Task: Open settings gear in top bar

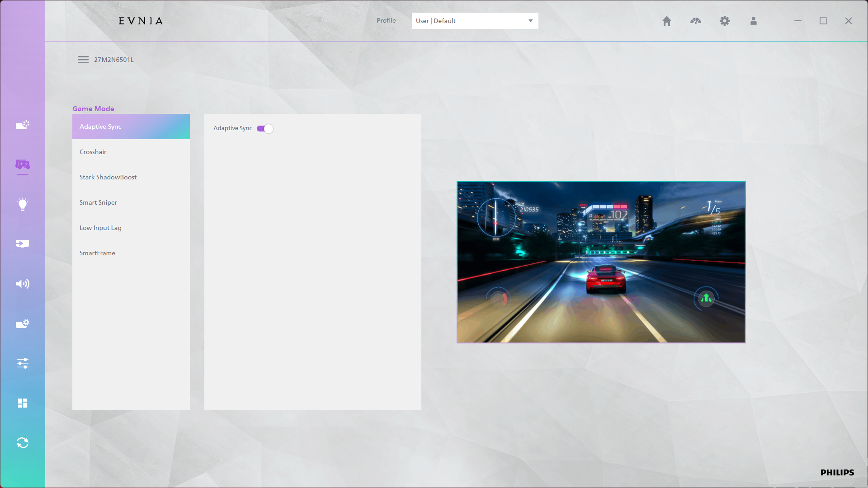Action: [724, 21]
